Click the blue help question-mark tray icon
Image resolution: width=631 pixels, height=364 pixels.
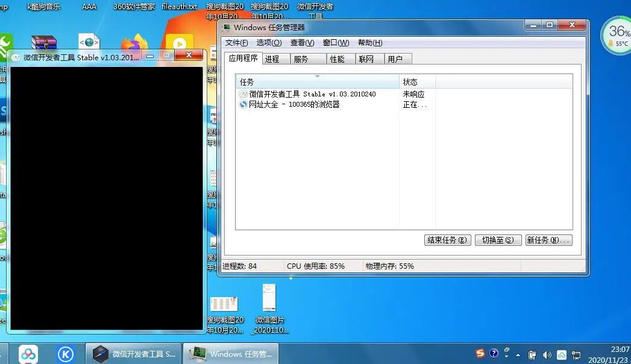(x=494, y=353)
